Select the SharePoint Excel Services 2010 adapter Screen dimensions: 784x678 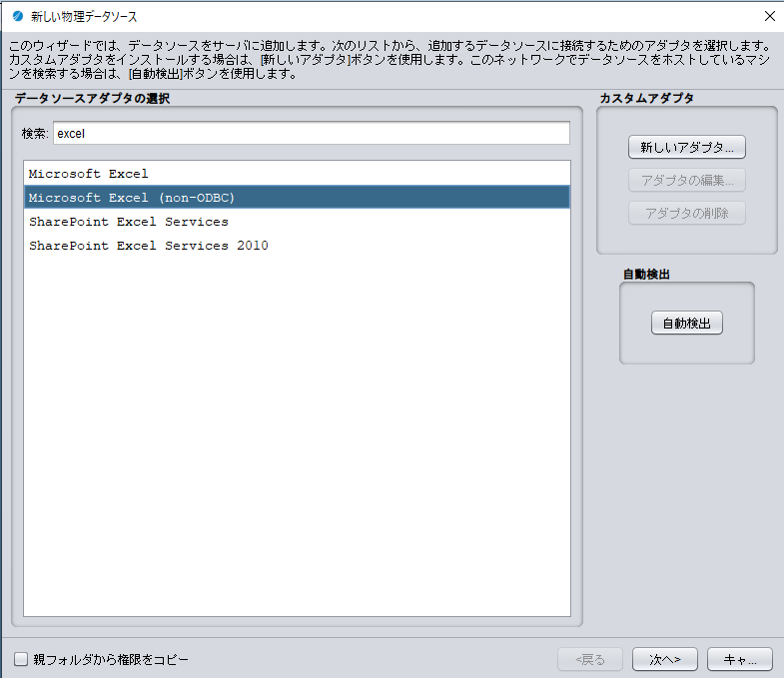point(297,246)
